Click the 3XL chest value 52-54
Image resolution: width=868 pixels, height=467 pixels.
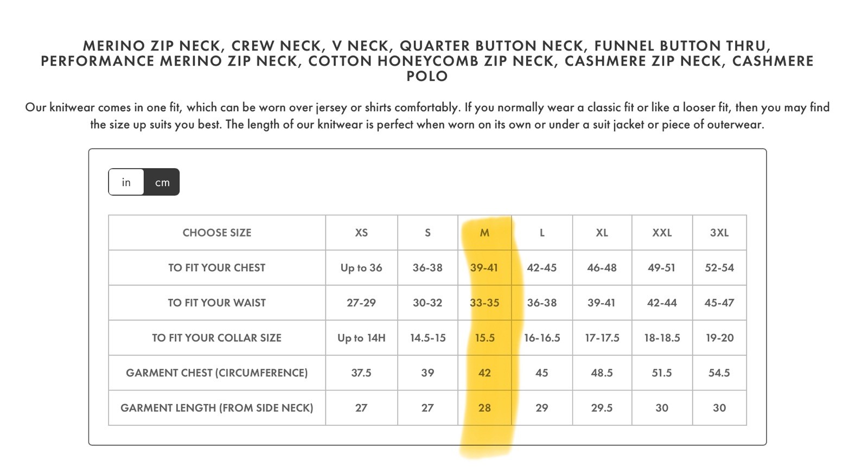point(719,268)
